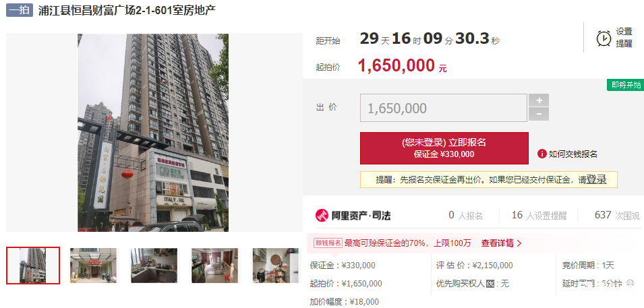
Task: Click the bid price input field
Action: coord(444,108)
